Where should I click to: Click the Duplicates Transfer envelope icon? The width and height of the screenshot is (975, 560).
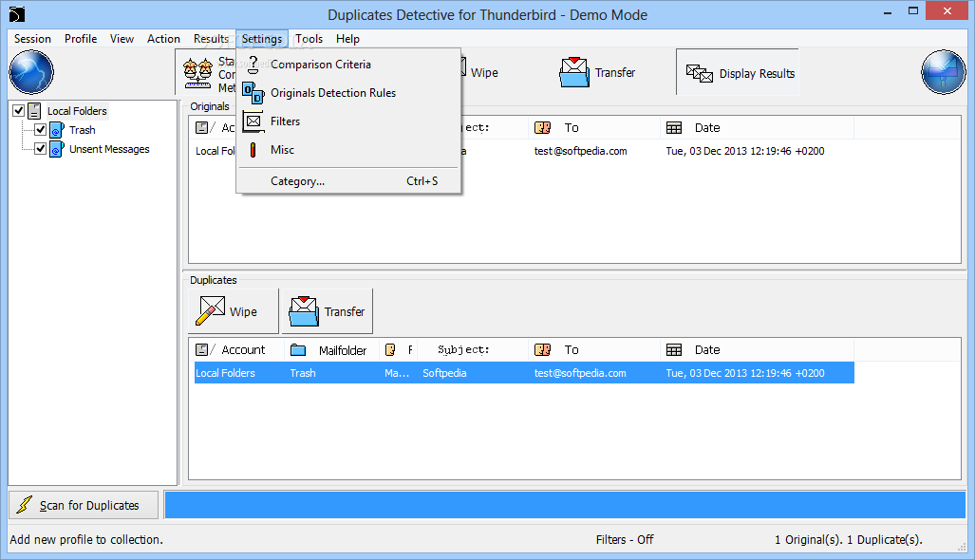pyautogui.click(x=304, y=310)
